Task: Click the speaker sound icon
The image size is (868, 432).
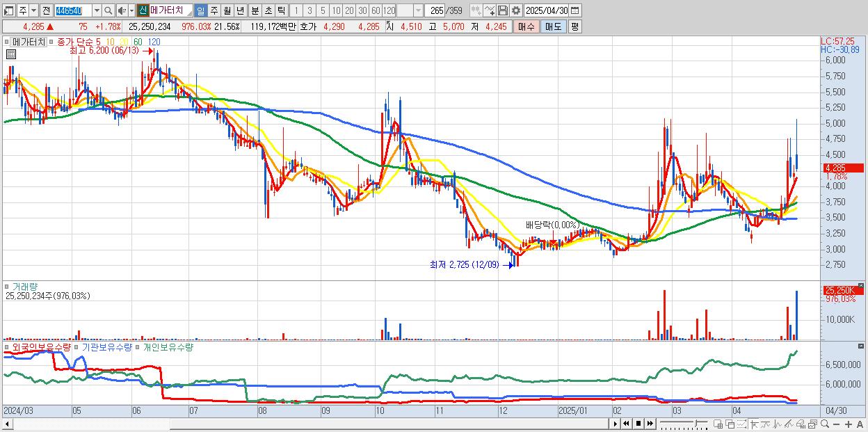Action: [122, 10]
